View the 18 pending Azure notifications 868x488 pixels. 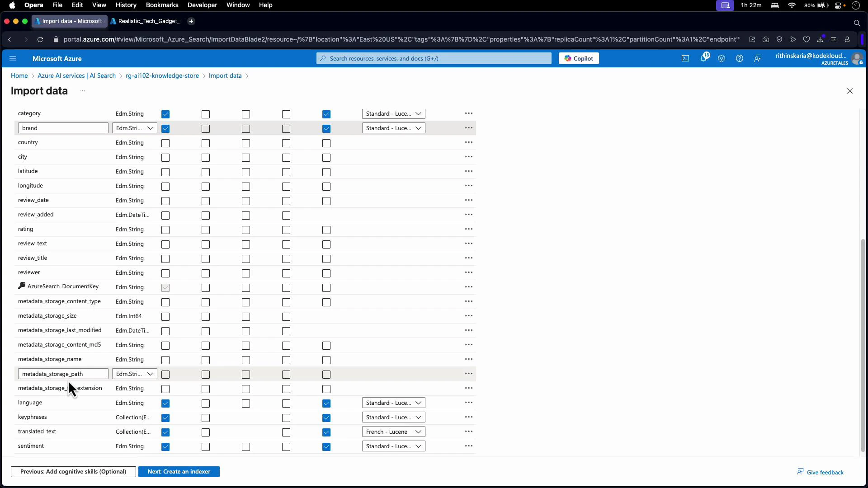tap(704, 58)
